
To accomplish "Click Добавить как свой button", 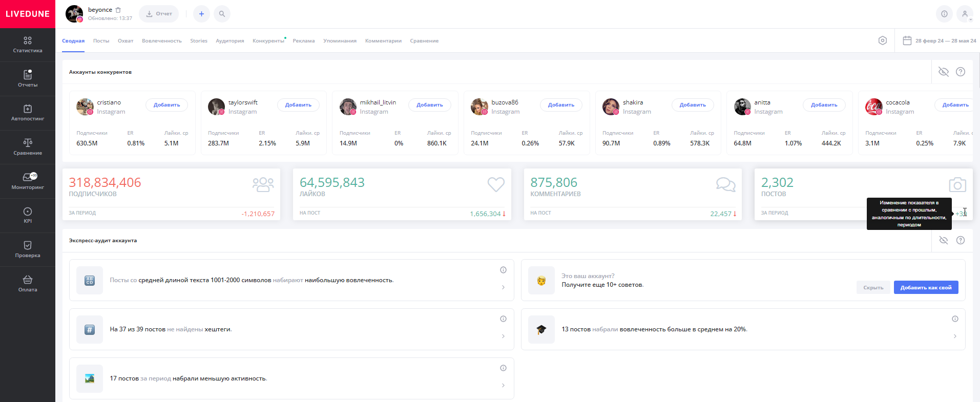I will coord(926,287).
